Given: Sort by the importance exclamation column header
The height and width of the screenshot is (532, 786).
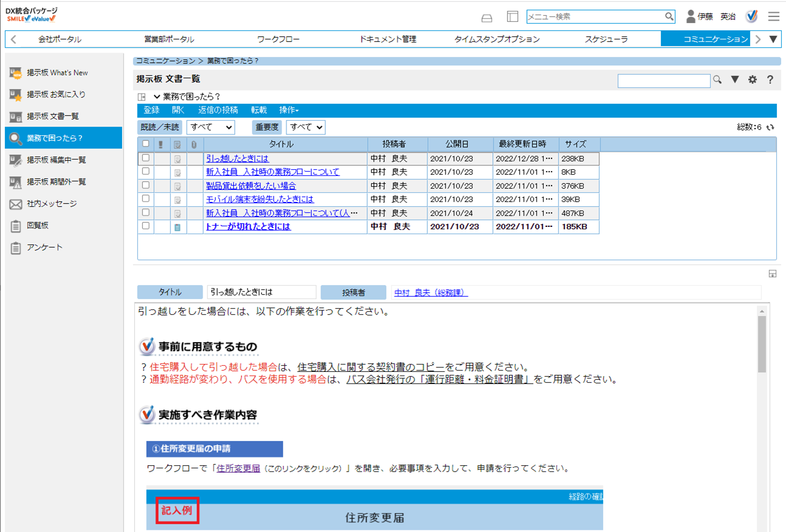Looking at the screenshot, I should (161, 144).
